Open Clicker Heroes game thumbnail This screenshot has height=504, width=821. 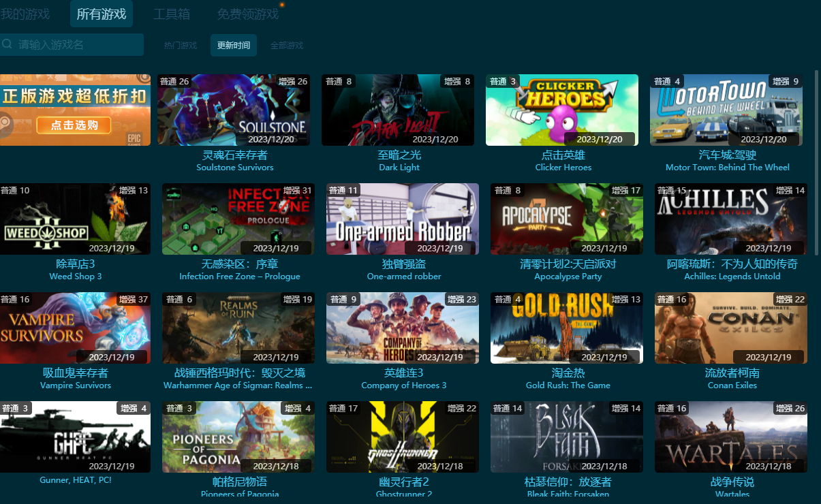(562, 110)
